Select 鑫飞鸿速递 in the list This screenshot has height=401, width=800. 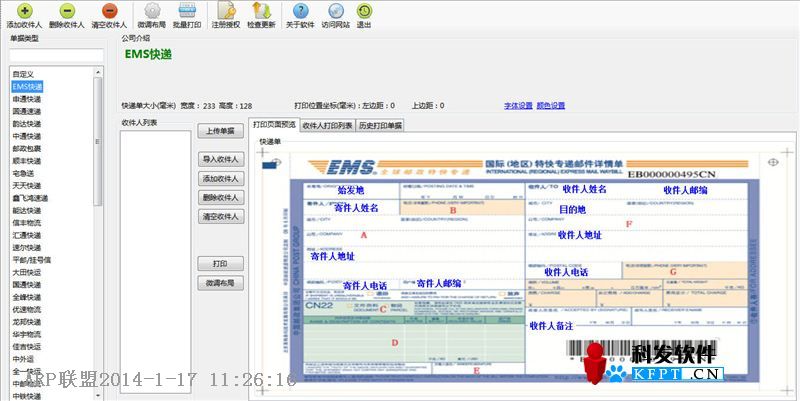tap(30, 198)
